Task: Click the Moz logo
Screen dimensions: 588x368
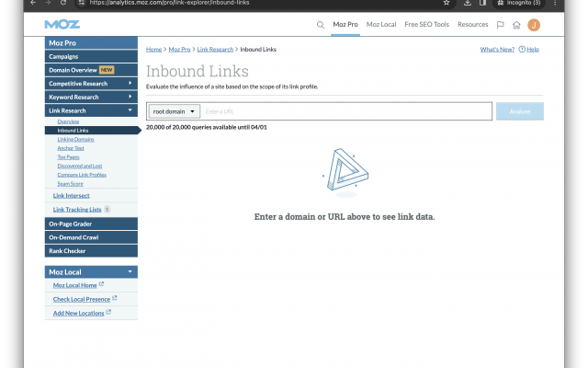Action: (62, 25)
